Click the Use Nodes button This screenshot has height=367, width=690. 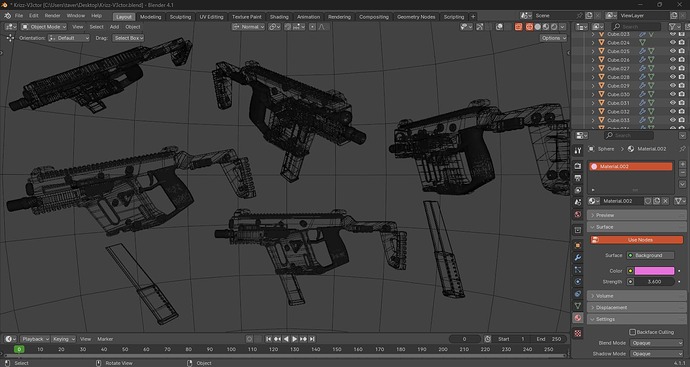(x=636, y=240)
